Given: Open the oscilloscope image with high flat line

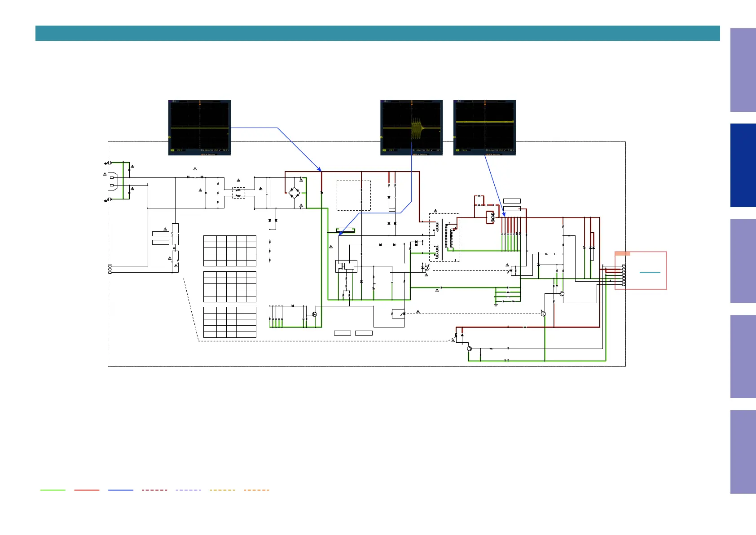Looking at the screenshot, I should 485,128.
